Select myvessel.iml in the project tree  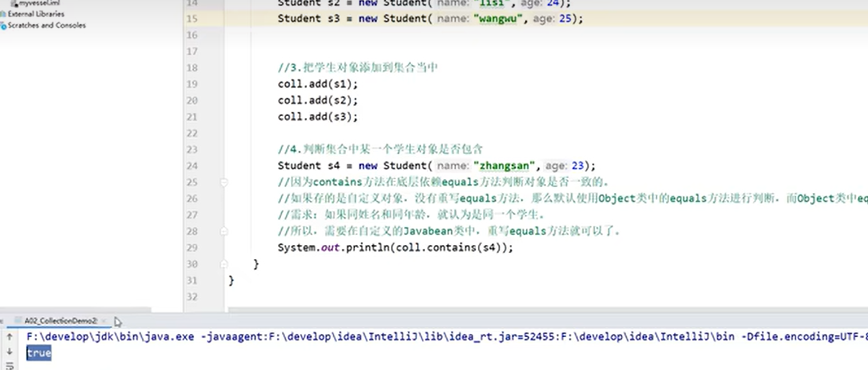click(40, 3)
